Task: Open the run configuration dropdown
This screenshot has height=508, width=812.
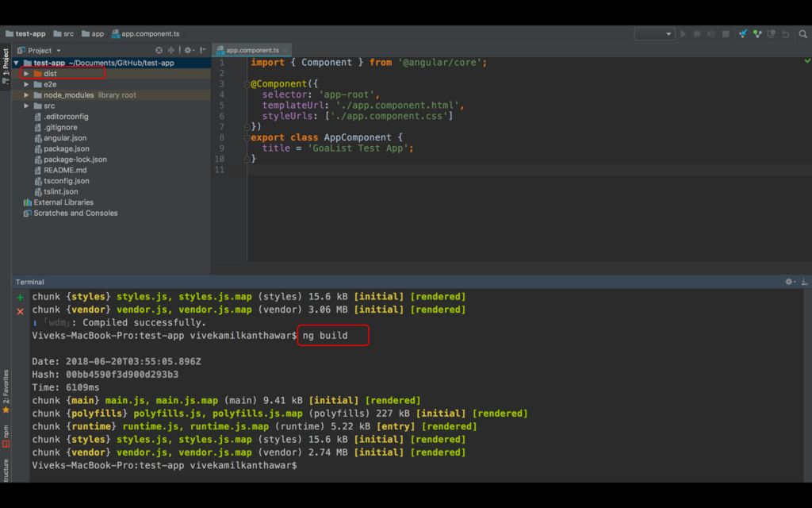Action: pyautogui.click(x=654, y=33)
